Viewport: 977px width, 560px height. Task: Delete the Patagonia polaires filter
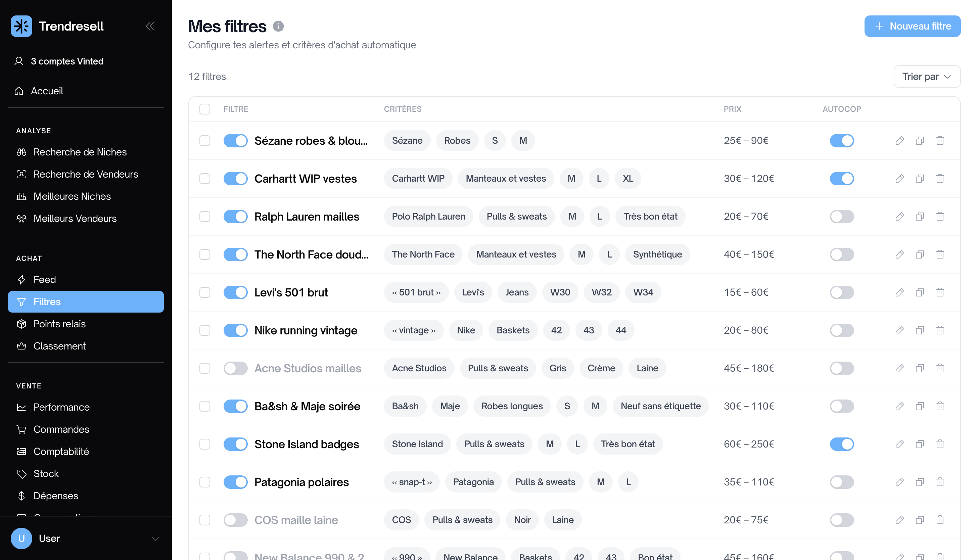tap(940, 482)
